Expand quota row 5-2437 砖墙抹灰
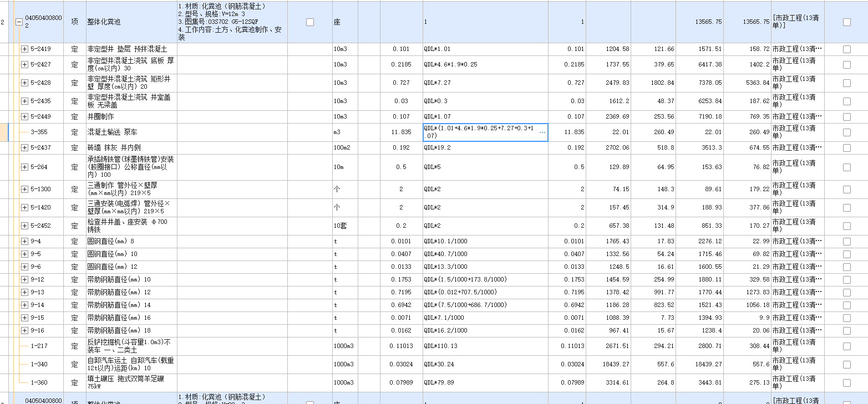This screenshot has height=404, width=868. coord(24,148)
